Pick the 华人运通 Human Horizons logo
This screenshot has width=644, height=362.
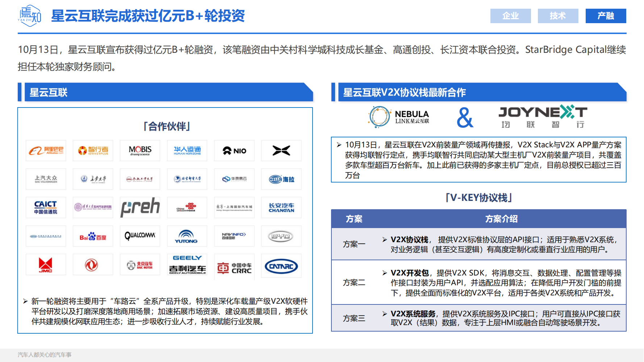coord(187,151)
